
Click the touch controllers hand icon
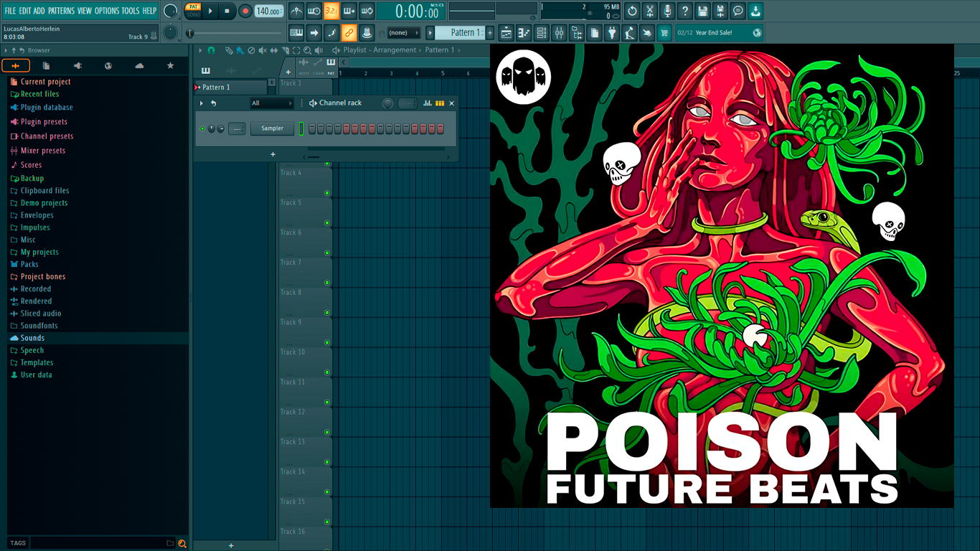coord(647,32)
